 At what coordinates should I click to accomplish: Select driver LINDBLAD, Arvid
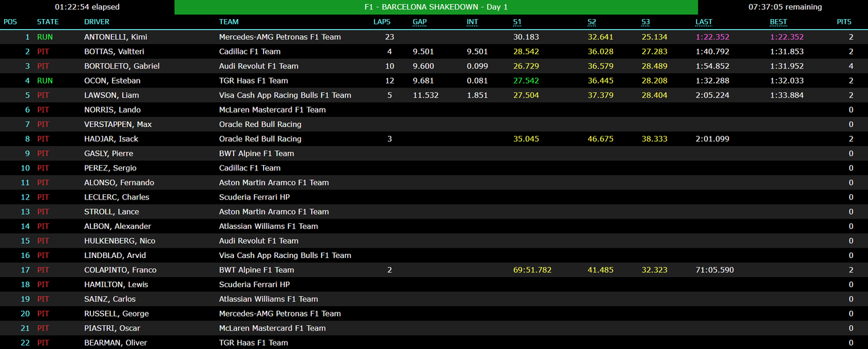coord(115,256)
